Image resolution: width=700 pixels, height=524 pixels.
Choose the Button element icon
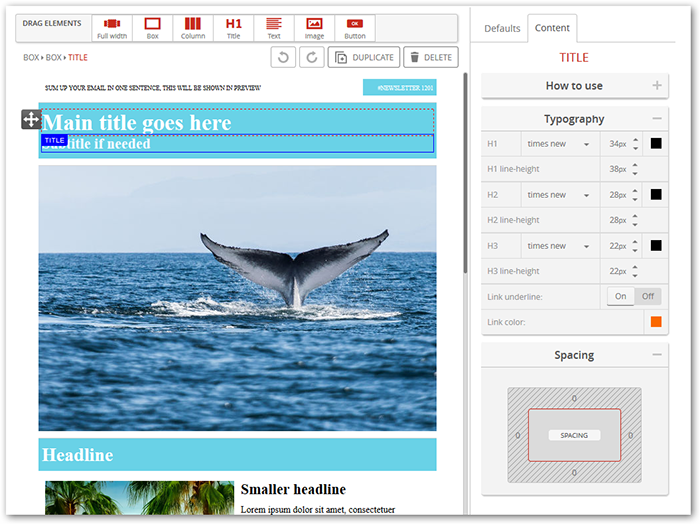(x=355, y=28)
